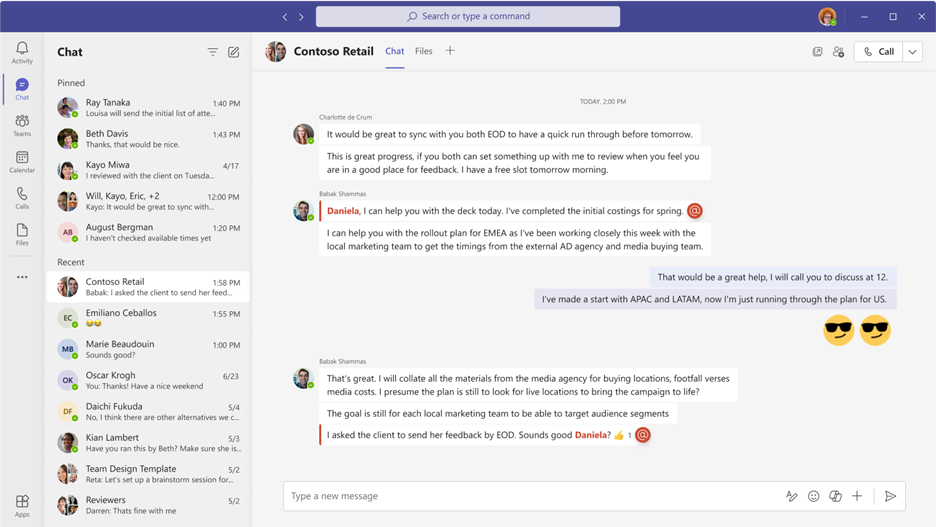Click the search or command box
936x527 pixels.
pyautogui.click(x=468, y=17)
